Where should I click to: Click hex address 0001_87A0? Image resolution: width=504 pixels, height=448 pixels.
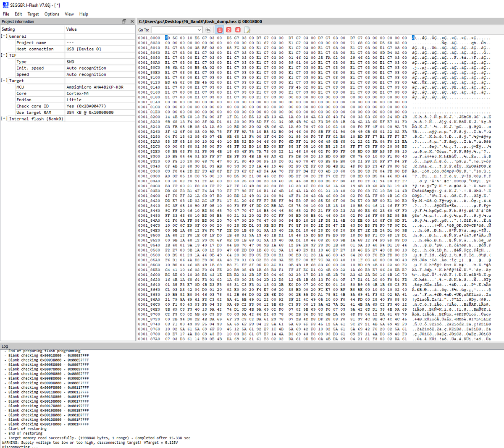[149, 339]
